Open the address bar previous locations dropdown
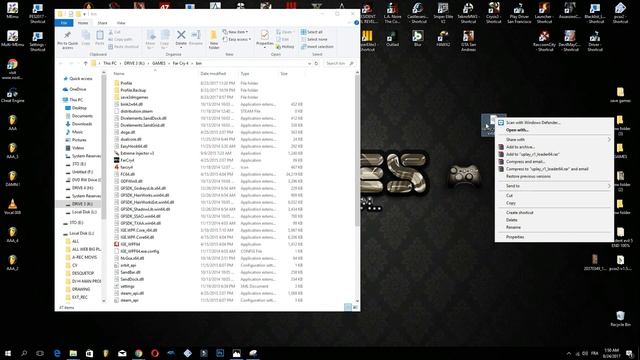The image size is (640, 360). tap(309, 63)
